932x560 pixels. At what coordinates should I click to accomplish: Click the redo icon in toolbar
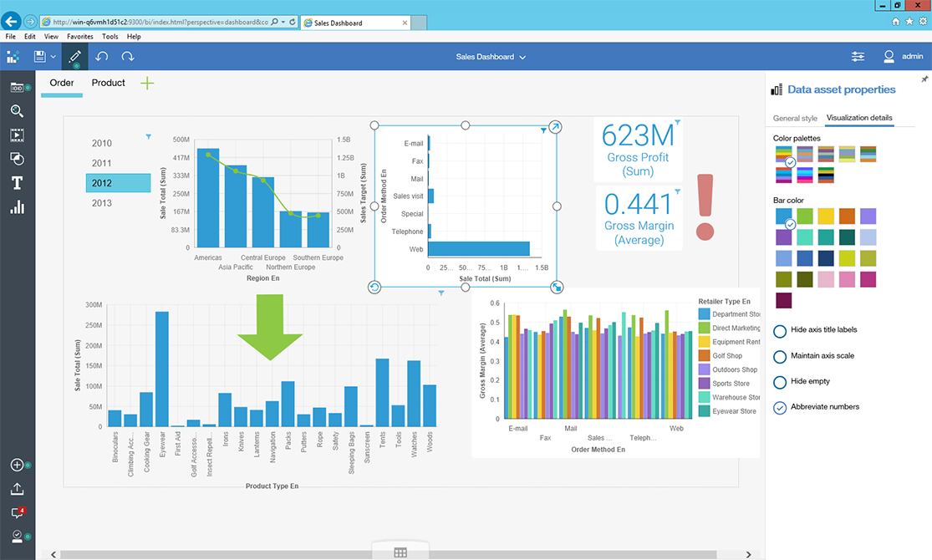[126, 56]
